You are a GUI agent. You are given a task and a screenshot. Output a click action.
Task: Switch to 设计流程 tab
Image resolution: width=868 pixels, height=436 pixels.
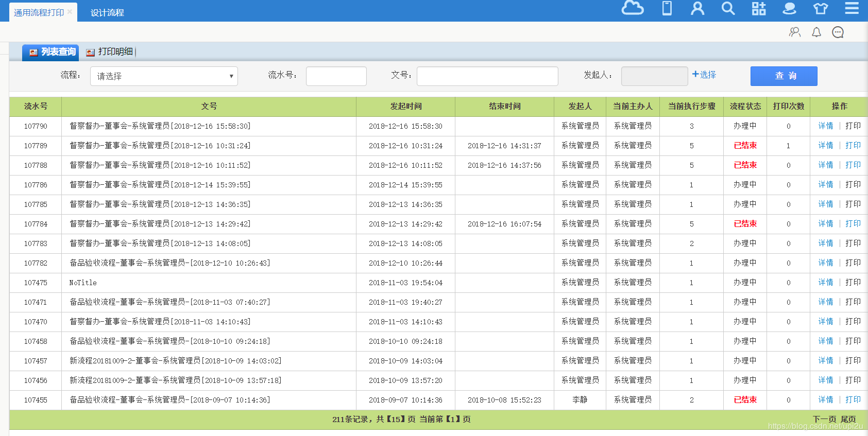pyautogui.click(x=107, y=12)
